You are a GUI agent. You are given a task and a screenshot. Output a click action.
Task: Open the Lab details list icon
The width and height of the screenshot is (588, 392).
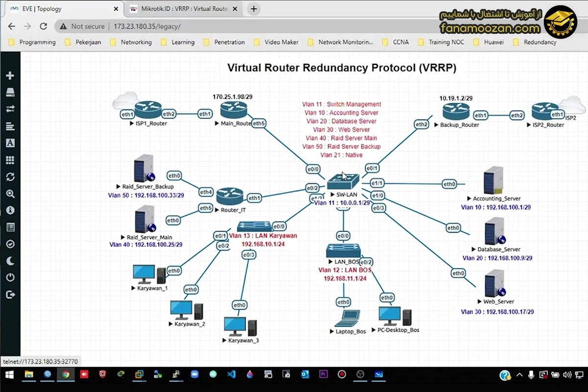(10, 227)
